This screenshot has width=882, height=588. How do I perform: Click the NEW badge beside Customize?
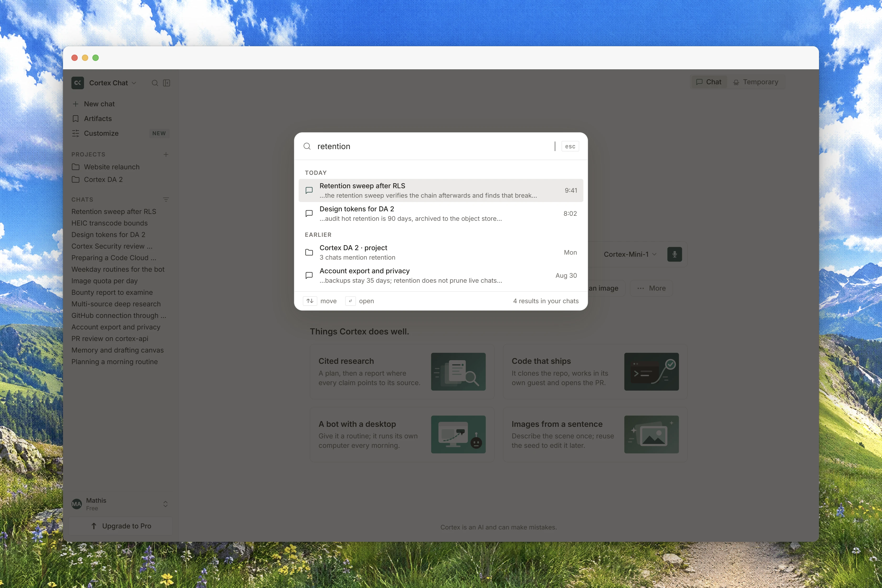point(159,134)
